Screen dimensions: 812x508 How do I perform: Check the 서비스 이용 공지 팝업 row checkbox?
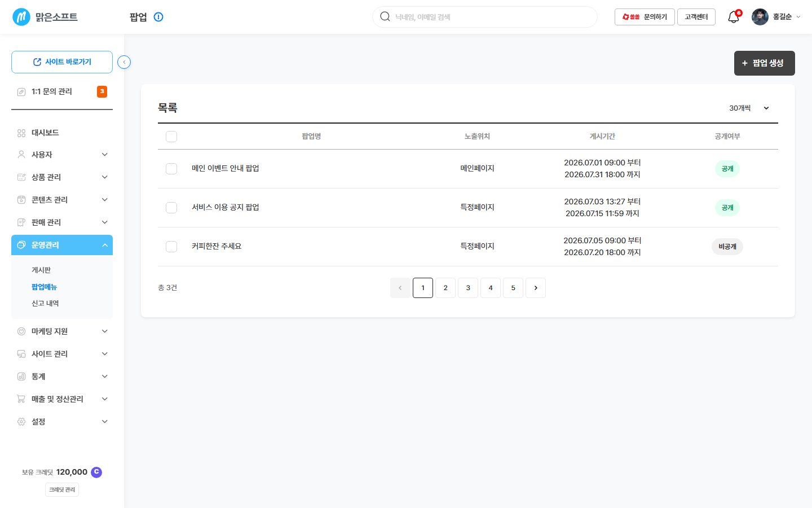click(171, 208)
